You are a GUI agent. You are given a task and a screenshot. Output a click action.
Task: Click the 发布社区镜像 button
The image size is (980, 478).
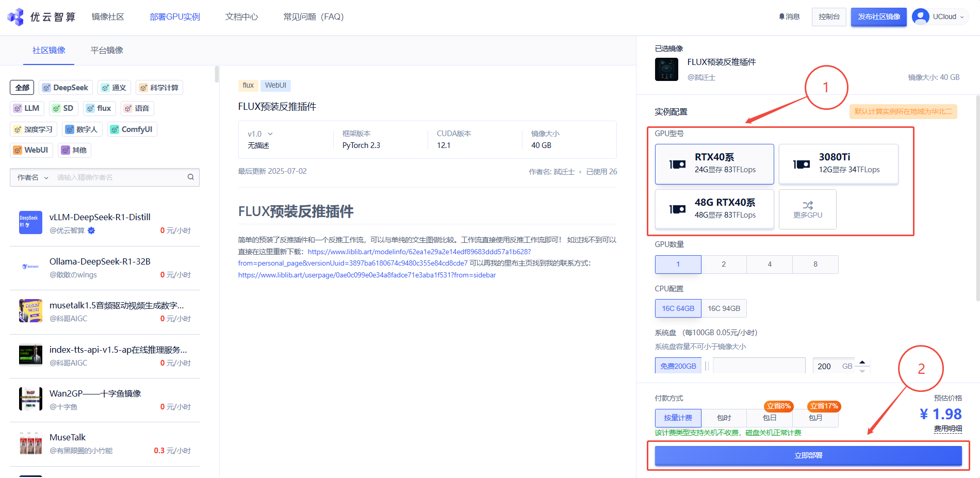tap(879, 17)
